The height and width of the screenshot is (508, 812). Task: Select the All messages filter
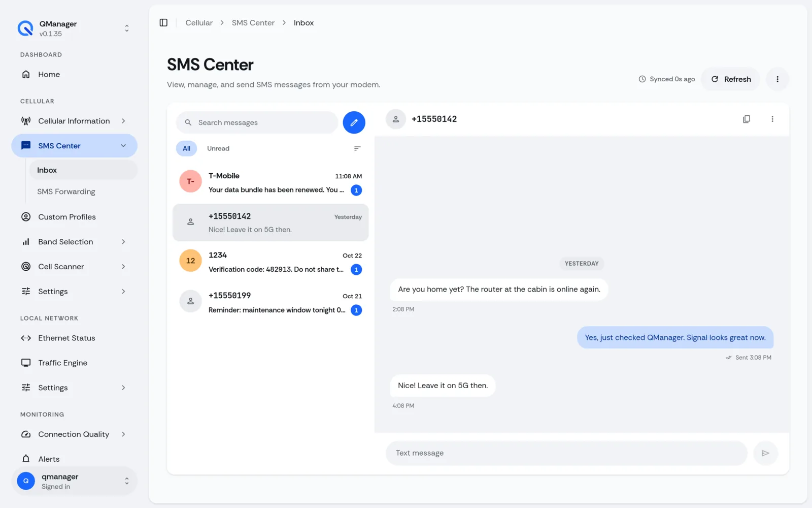coord(186,148)
